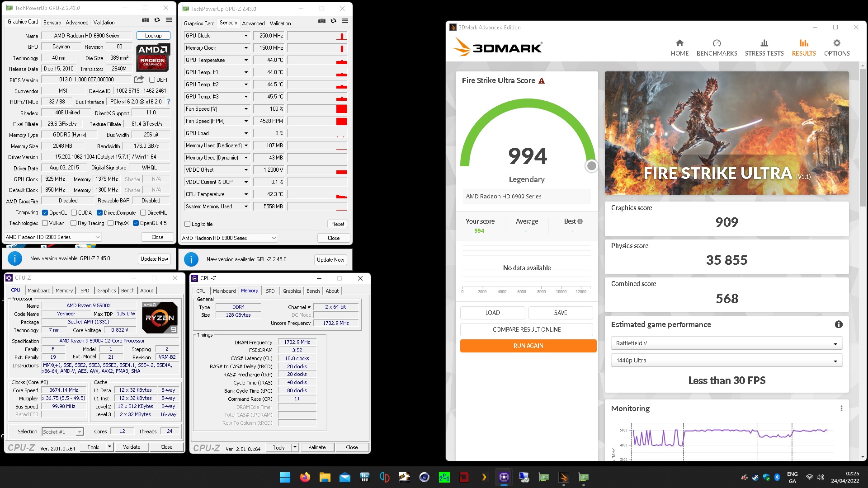Screen dimensions: 868x488
Task: Switch to Validation tab in Sensors GPU-Z
Action: coord(280,23)
